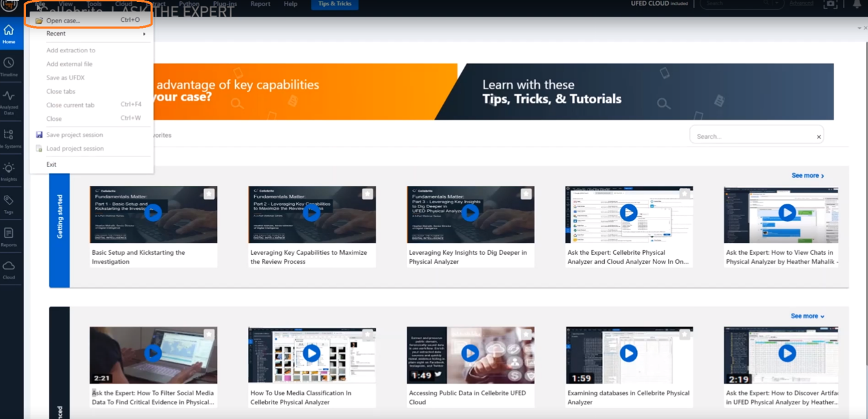Viewport: 868px width, 419px height.
Task: Open the Tags sidebar icon
Action: (x=9, y=203)
